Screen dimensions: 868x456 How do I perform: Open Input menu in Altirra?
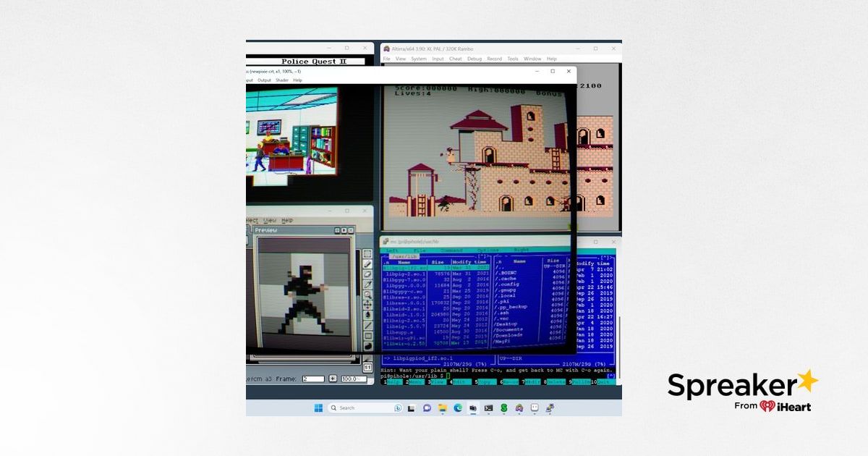(438, 59)
